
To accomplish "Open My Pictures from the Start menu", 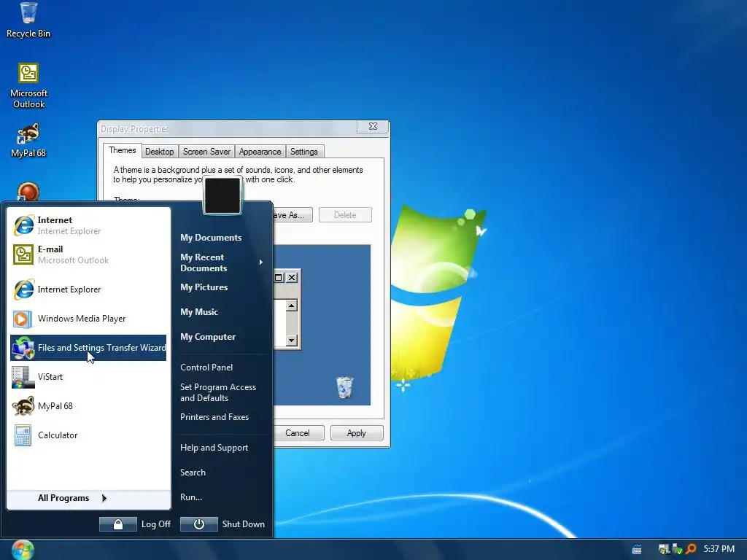I will pos(204,287).
